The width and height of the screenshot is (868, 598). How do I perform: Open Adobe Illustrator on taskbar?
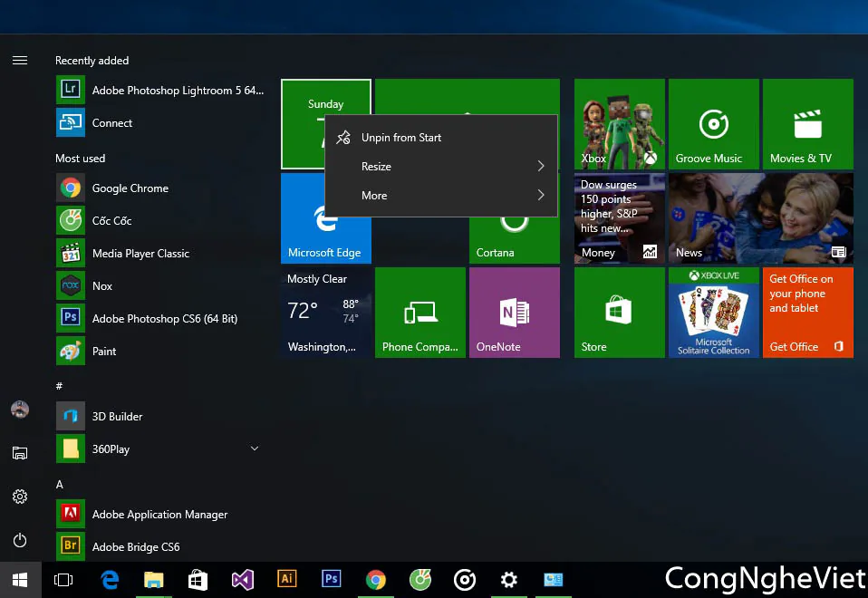coord(286,580)
